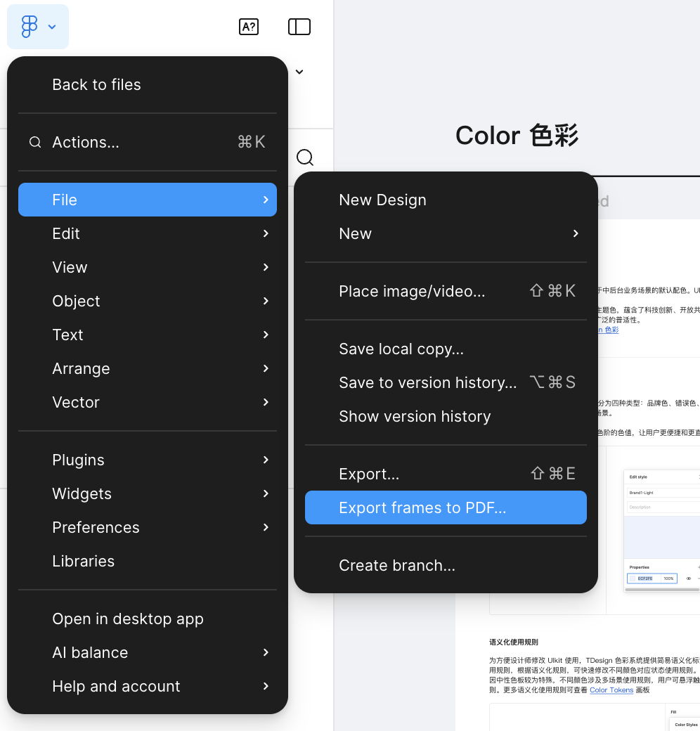Click Back to files
Image resolution: width=700 pixels, height=731 pixels.
coord(96,84)
